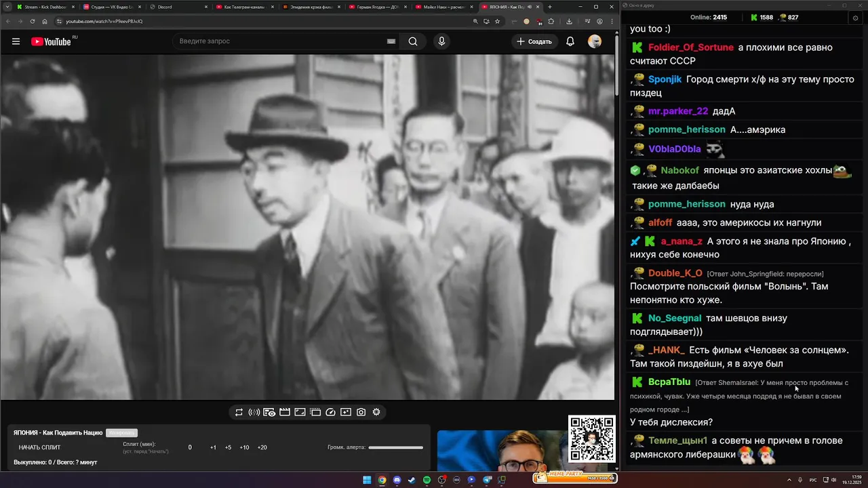The height and width of the screenshot is (488, 868).
Task: Click НАЧАТЬ СПЛИТ button
Action: point(39,447)
